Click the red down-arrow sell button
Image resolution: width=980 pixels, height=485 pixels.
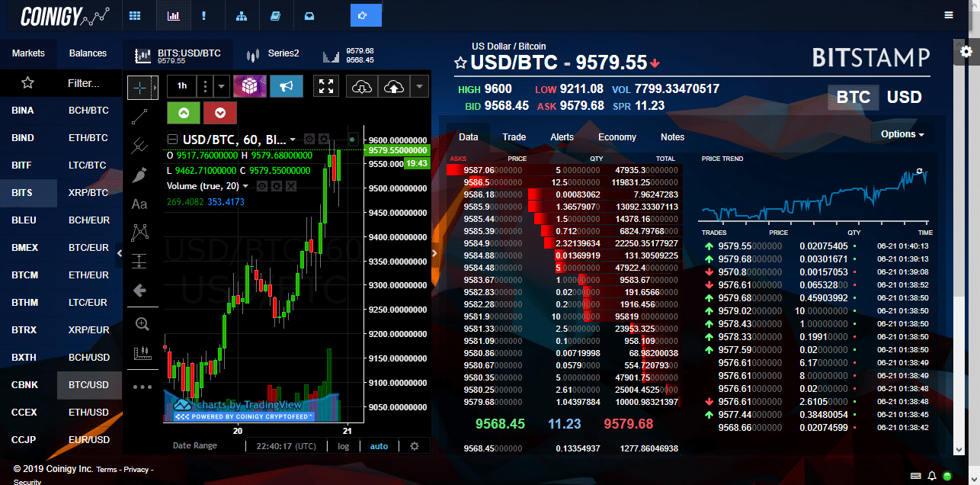[x=220, y=113]
